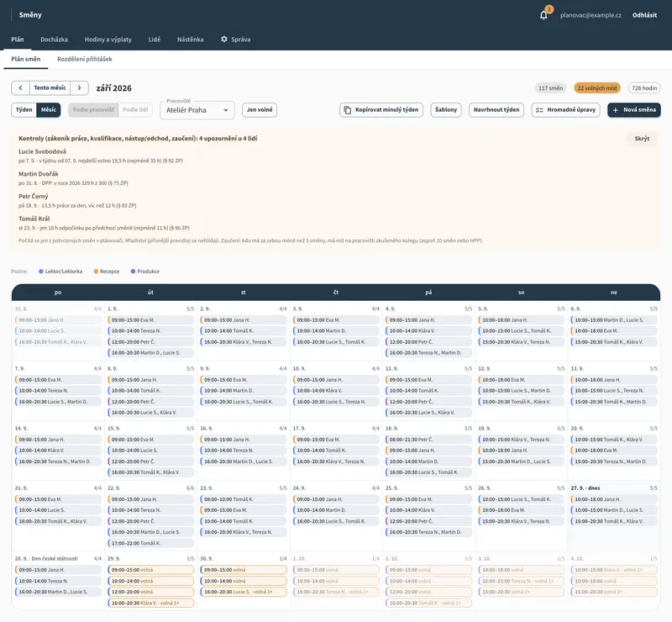Click the Martin Dvořák warning name

pyautogui.click(x=38, y=174)
